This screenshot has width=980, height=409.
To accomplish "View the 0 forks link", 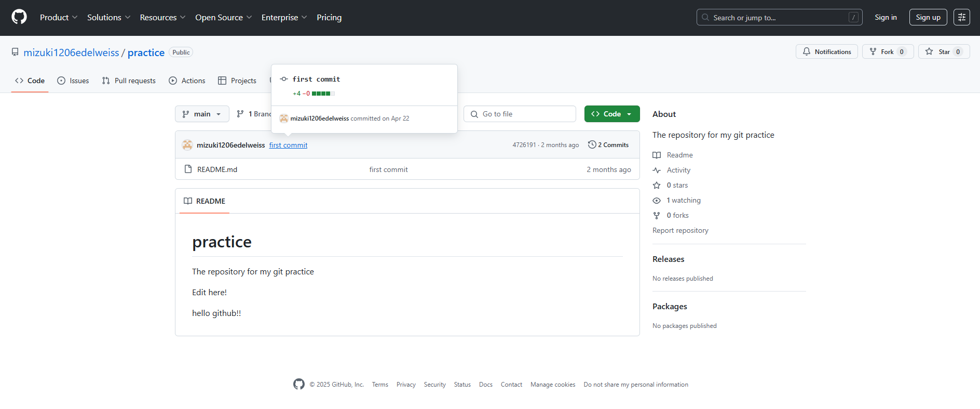I will 677,215.
